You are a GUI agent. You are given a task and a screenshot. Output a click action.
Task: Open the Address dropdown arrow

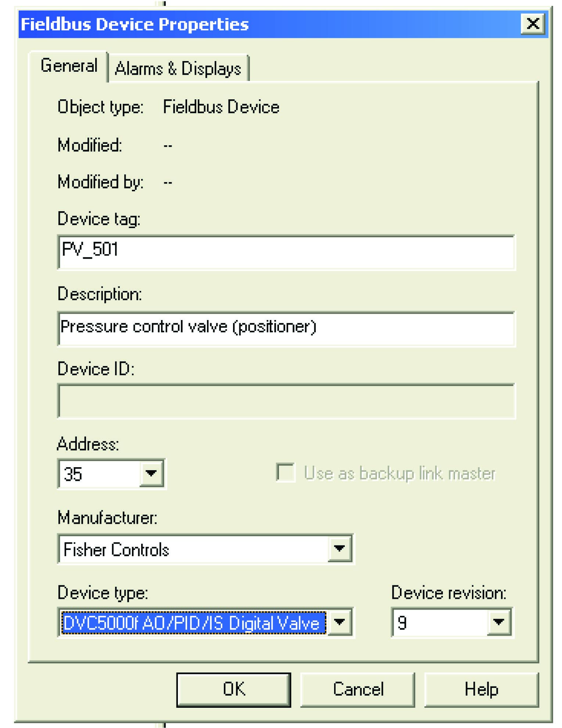pos(151,473)
